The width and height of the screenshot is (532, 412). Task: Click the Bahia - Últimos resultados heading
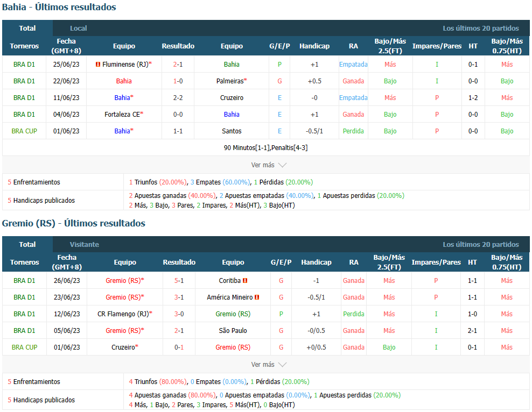click(x=59, y=7)
